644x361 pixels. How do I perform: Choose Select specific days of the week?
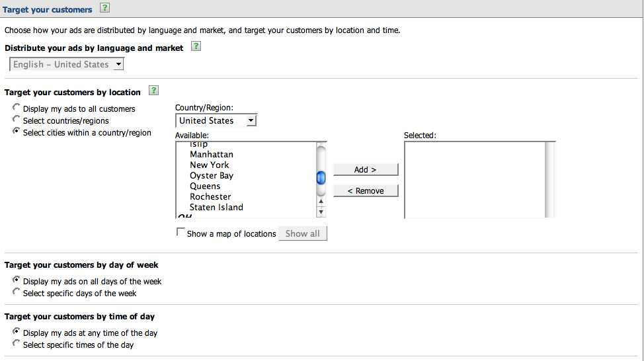[x=17, y=292]
